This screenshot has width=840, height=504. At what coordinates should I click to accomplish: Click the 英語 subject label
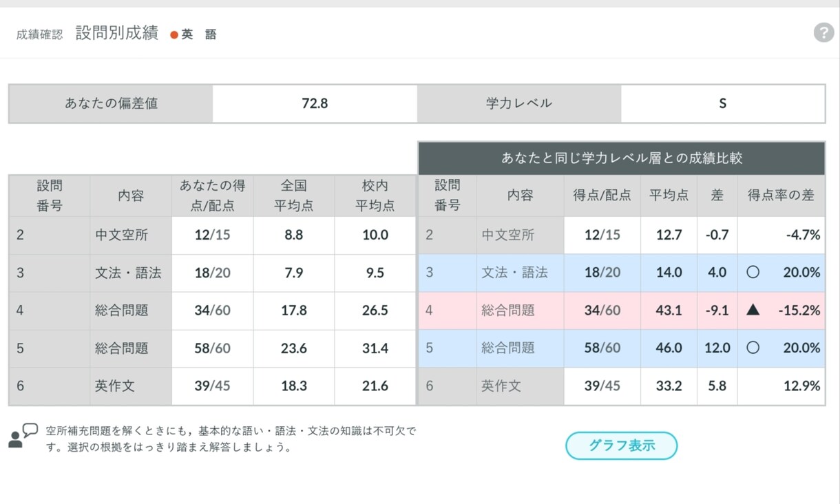(x=199, y=34)
